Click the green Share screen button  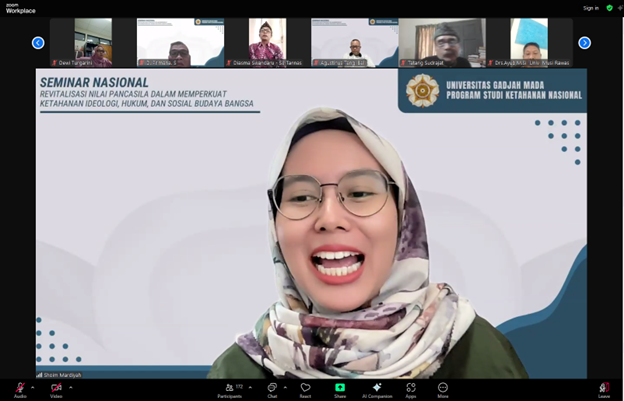[340, 388]
